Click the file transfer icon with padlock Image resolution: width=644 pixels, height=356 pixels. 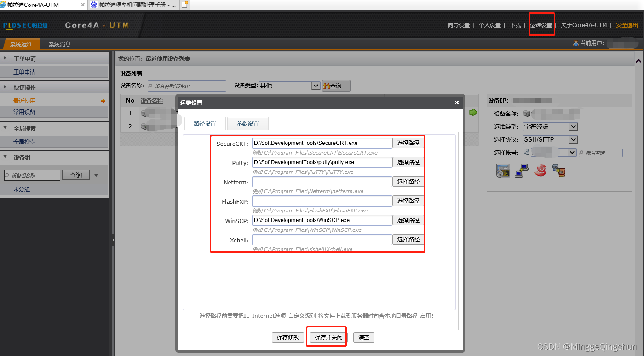click(558, 171)
